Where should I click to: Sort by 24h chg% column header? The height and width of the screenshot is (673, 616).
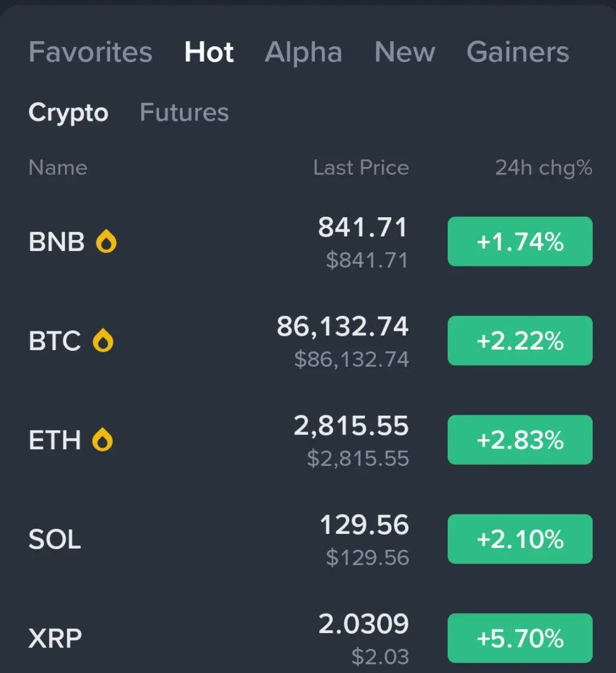click(544, 167)
